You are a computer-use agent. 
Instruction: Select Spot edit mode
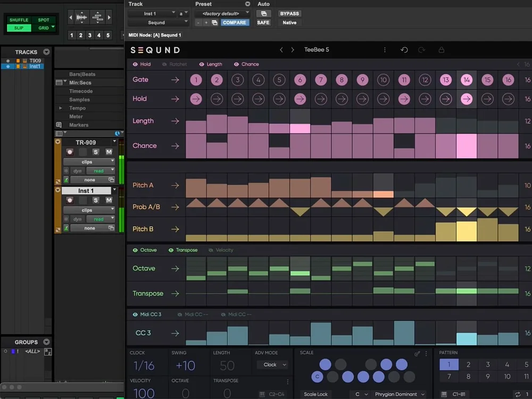44,20
